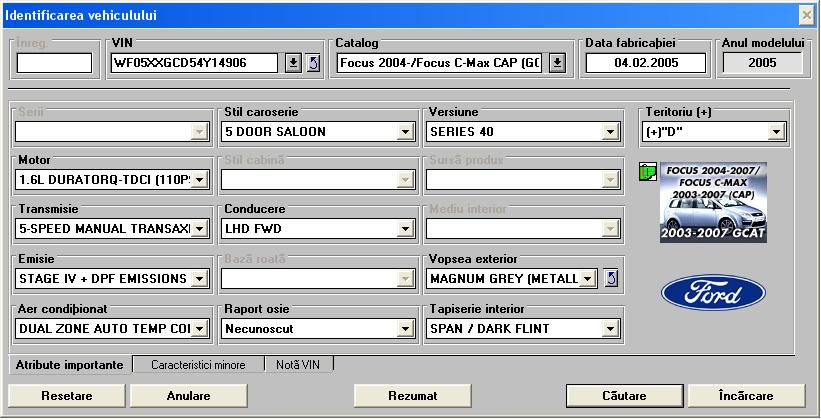Click the refresh icon next to VIN field
The image size is (821, 420).
coord(312,64)
